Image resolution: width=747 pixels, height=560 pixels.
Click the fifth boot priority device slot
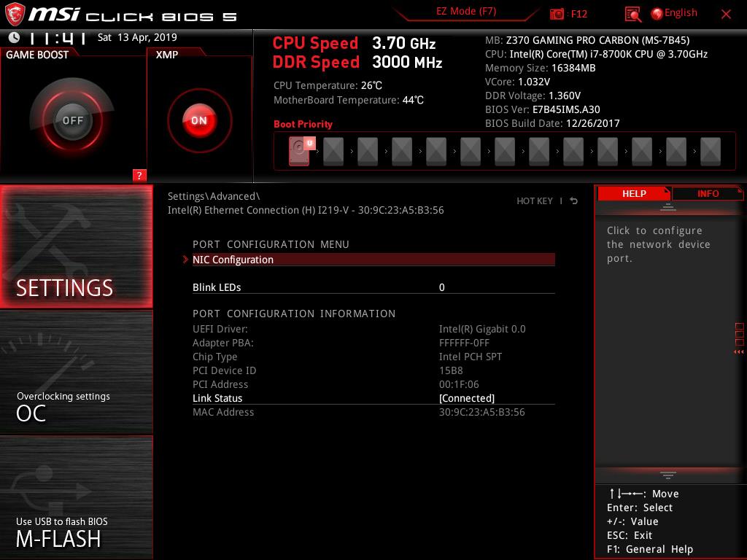(x=436, y=152)
